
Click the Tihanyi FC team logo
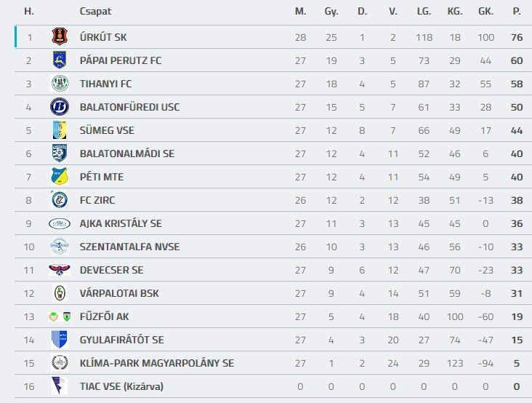click(x=60, y=84)
